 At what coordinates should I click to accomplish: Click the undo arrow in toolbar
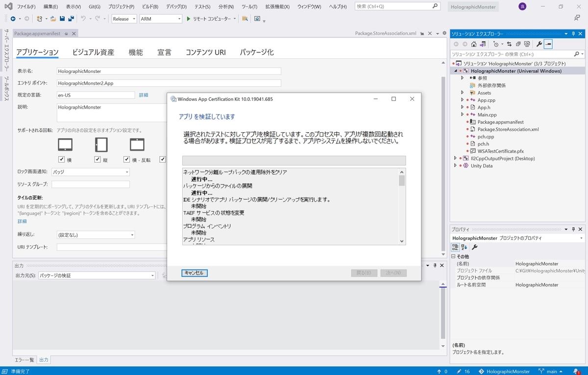pyautogui.click(x=83, y=19)
